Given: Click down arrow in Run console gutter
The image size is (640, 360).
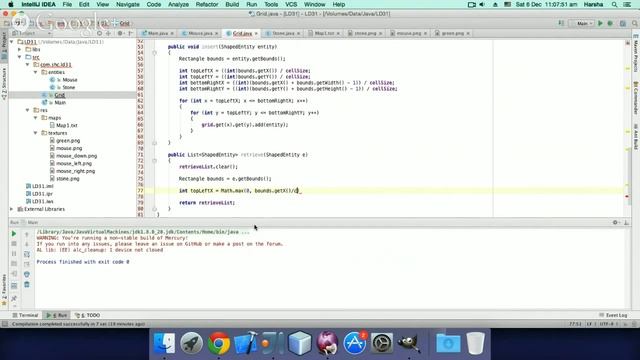Looking at the screenshot, I should tap(27, 244).
